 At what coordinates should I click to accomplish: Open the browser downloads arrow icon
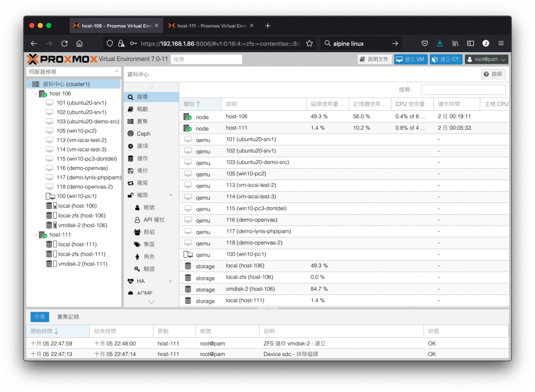coord(440,43)
